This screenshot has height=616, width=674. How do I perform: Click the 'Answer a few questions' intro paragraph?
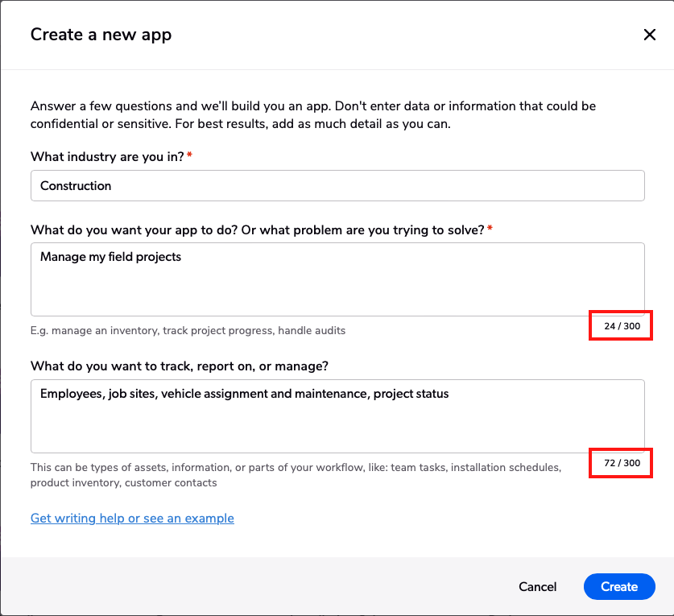click(x=313, y=115)
